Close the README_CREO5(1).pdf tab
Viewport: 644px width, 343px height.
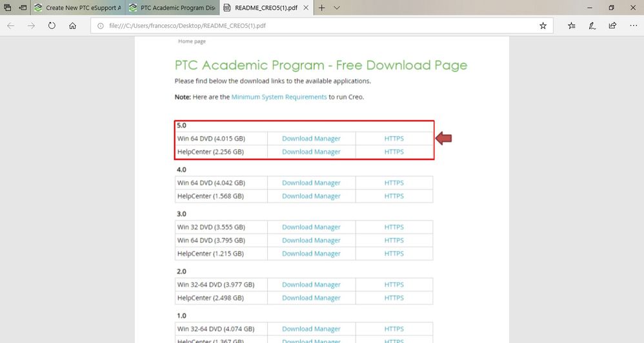pos(306,8)
